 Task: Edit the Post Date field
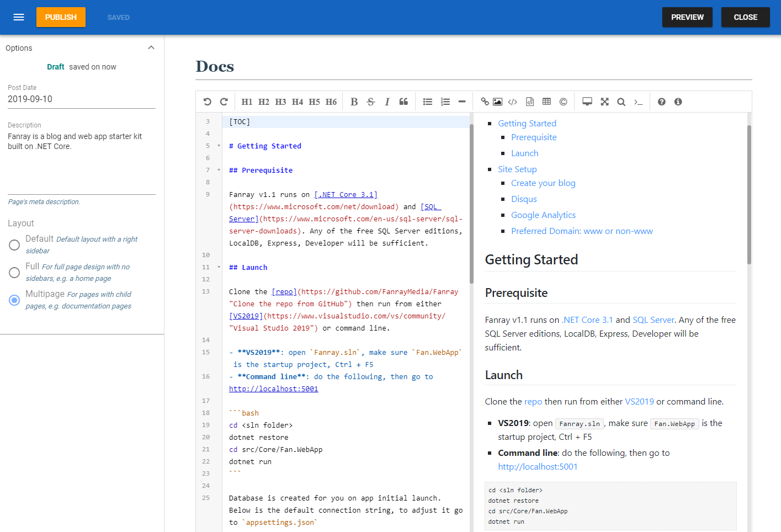click(x=82, y=99)
